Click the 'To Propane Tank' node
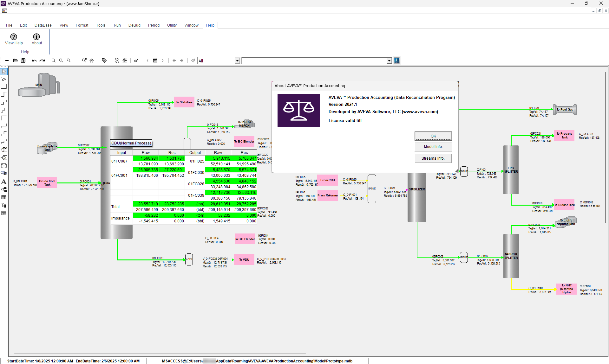609x364 pixels. (565, 136)
